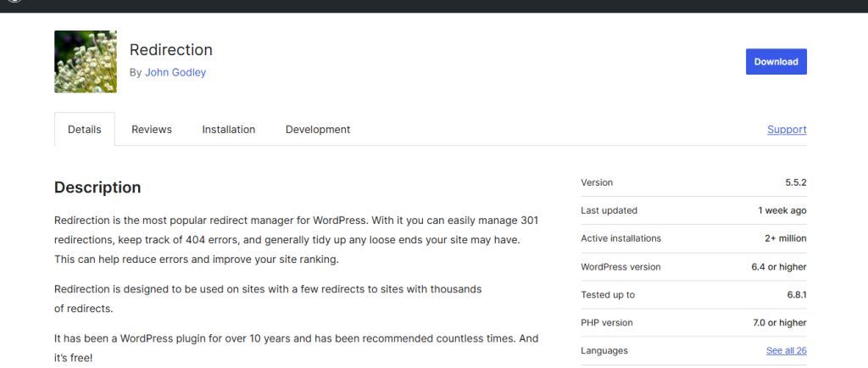
Task: Click the Description heading
Action: pyautogui.click(x=97, y=187)
